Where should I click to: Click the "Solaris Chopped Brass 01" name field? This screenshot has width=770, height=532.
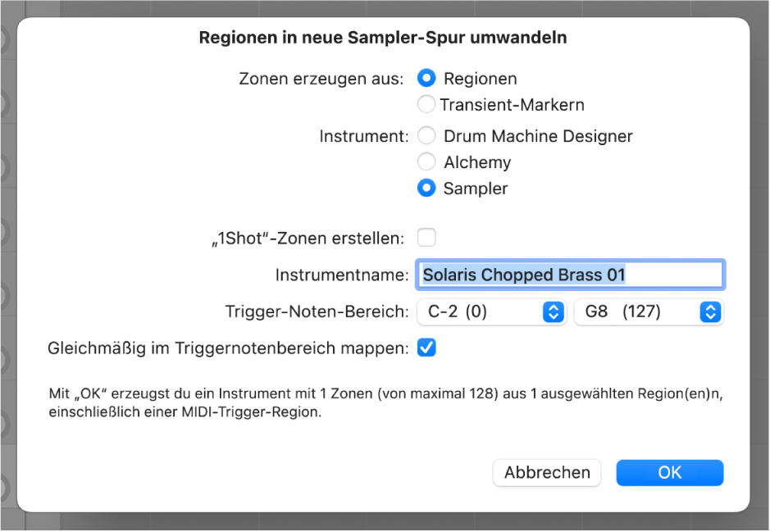[570, 275]
